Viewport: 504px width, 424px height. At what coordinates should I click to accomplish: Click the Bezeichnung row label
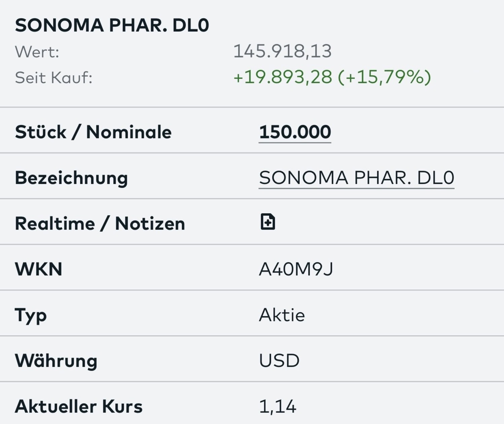coord(71,177)
